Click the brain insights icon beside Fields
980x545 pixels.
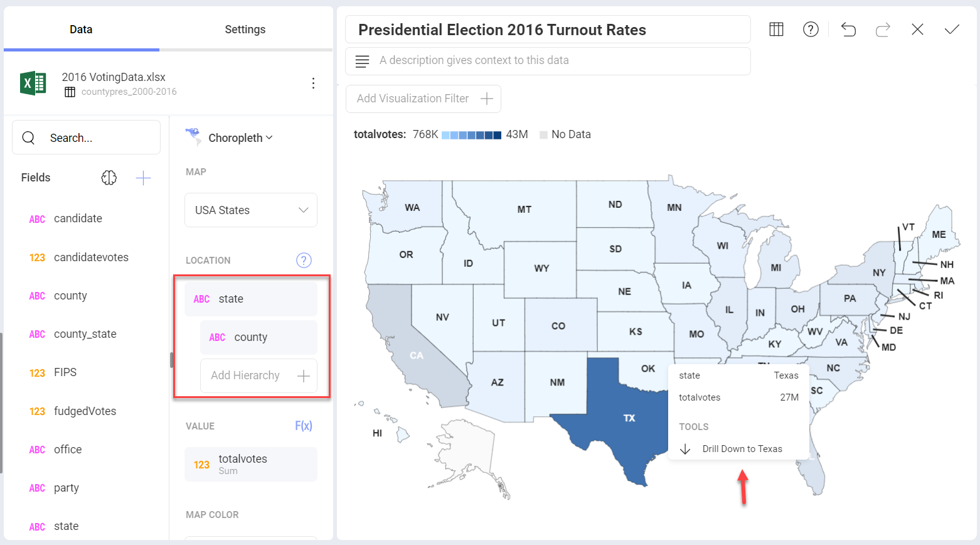click(x=109, y=178)
